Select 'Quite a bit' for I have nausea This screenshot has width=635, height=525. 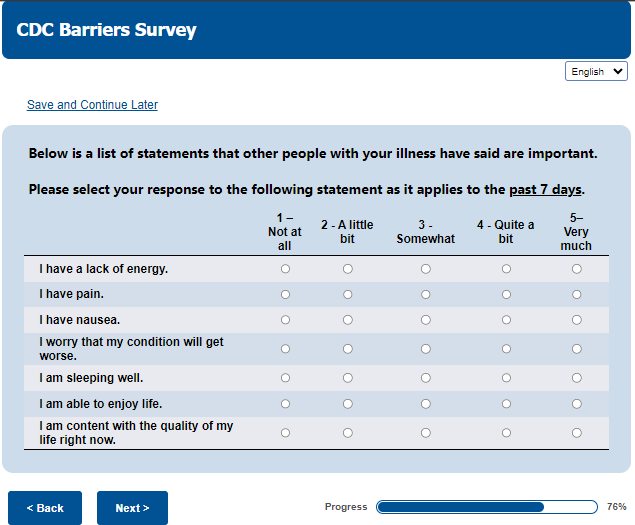[x=506, y=320]
